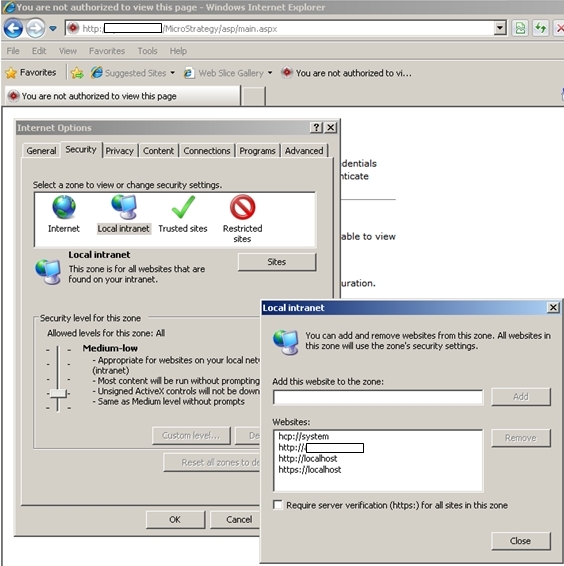Close the Local intranet dialog with X
The width and height of the screenshot is (564, 566).
point(553,307)
